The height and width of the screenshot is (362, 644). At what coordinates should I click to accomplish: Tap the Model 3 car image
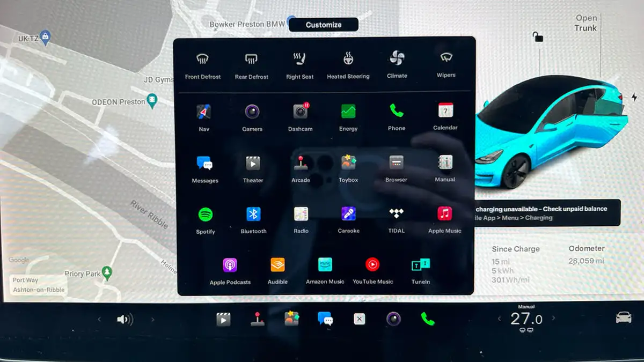550,132
